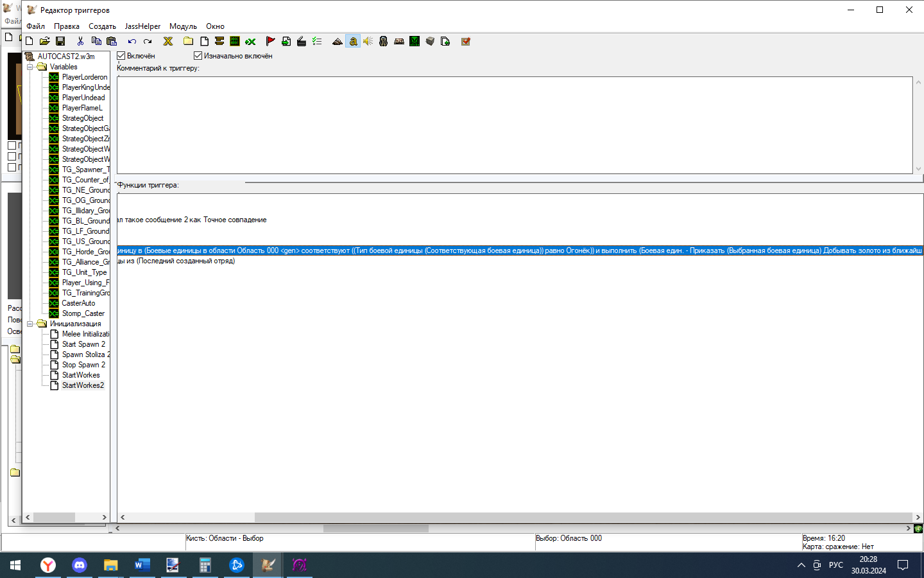Select the StrategObject variable
The height and width of the screenshot is (578, 924).
pyautogui.click(x=83, y=118)
